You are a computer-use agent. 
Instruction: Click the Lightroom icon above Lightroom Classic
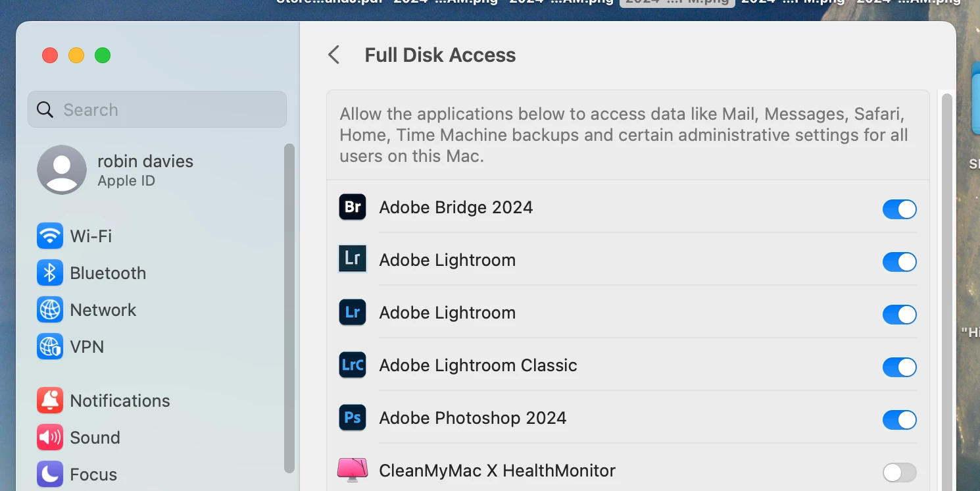coord(353,313)
